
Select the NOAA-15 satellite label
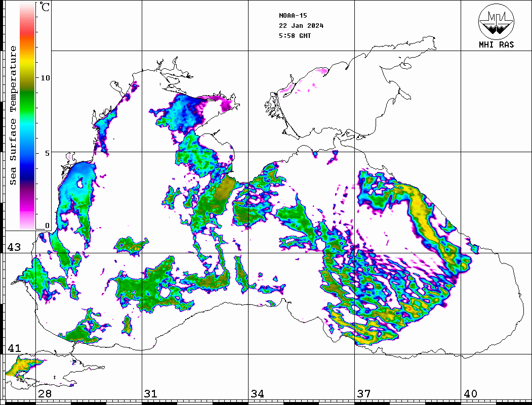(x=293, y=16)
